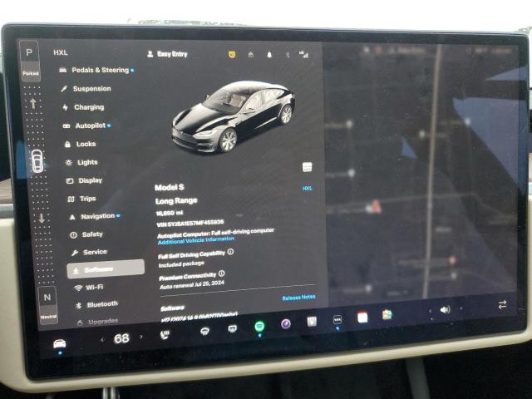
Task: Open notifications with the bell icon
Action: 269,55
